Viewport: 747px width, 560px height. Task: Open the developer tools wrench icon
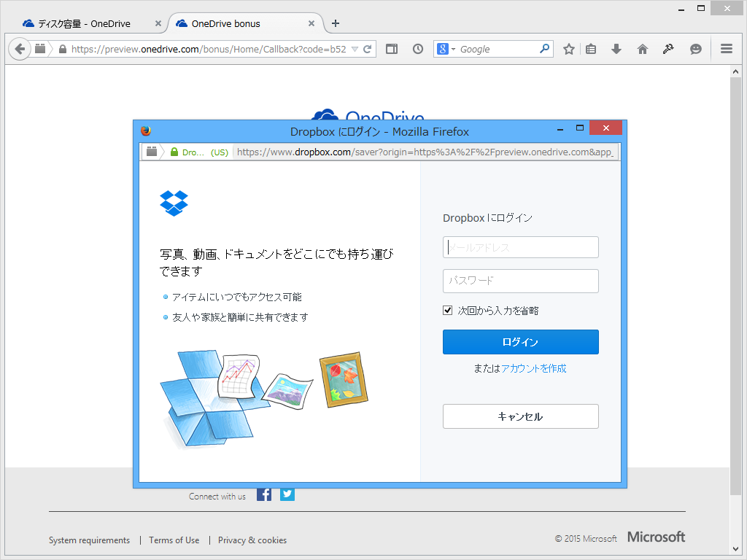click(x=668, y=48)
